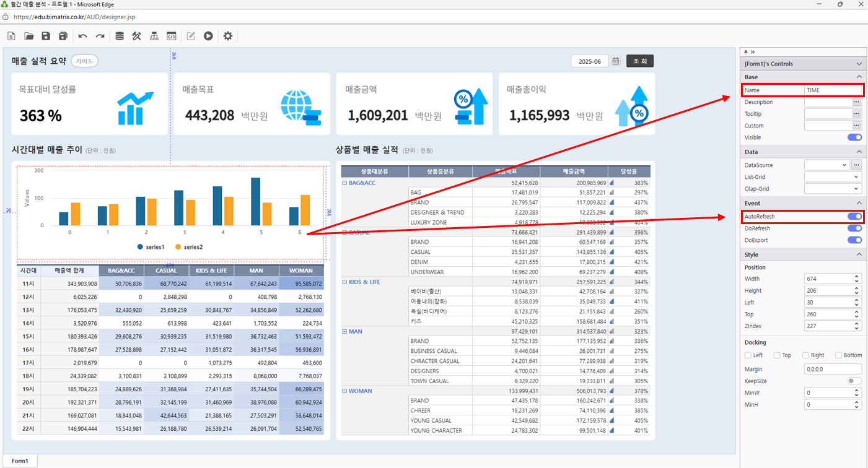Viewport: 868px width, 468px height.
Task: Click the save all toolbar icon
Action: pyautogui.click(x=63, y=37)
